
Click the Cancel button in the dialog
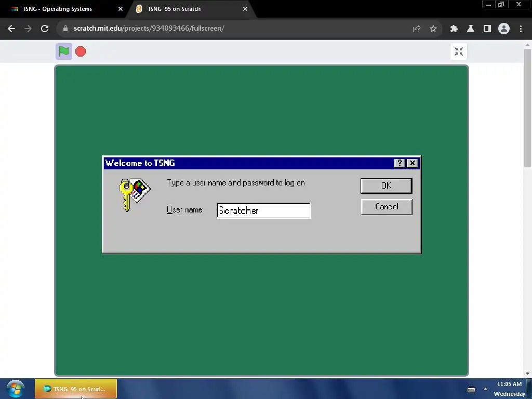[387, 207]
